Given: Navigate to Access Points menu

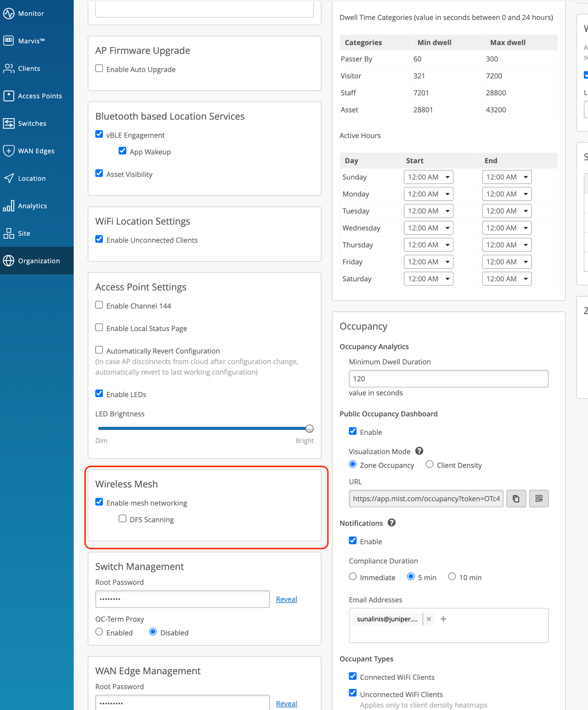Looking at the screenshot, I should pos(40,96).
